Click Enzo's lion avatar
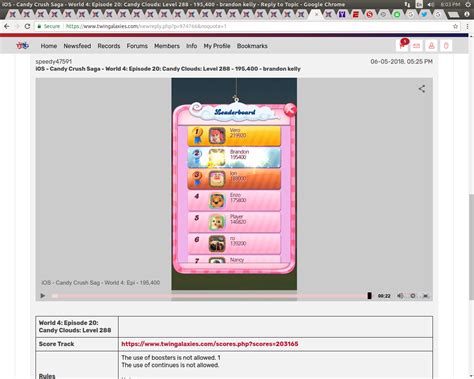The height and width of the screenshot is (379, 474). [x=217, y=201]
